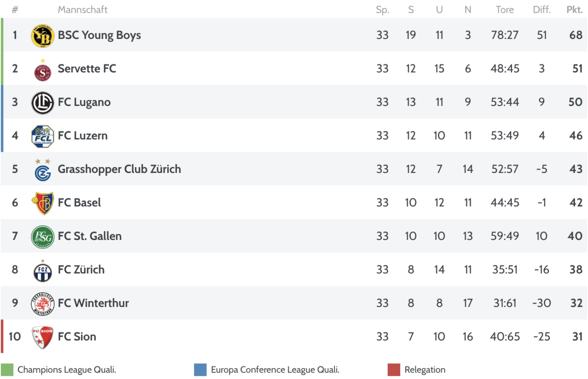Click the FC St. Gallen logo

[x=43, y=237]
